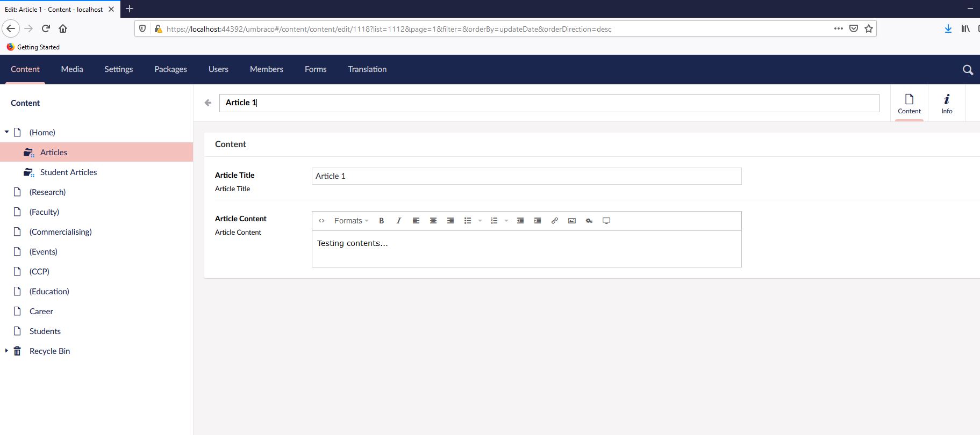980x435 pixels.
Task: Select Student Articles tree item
Action: pos(69,172)
